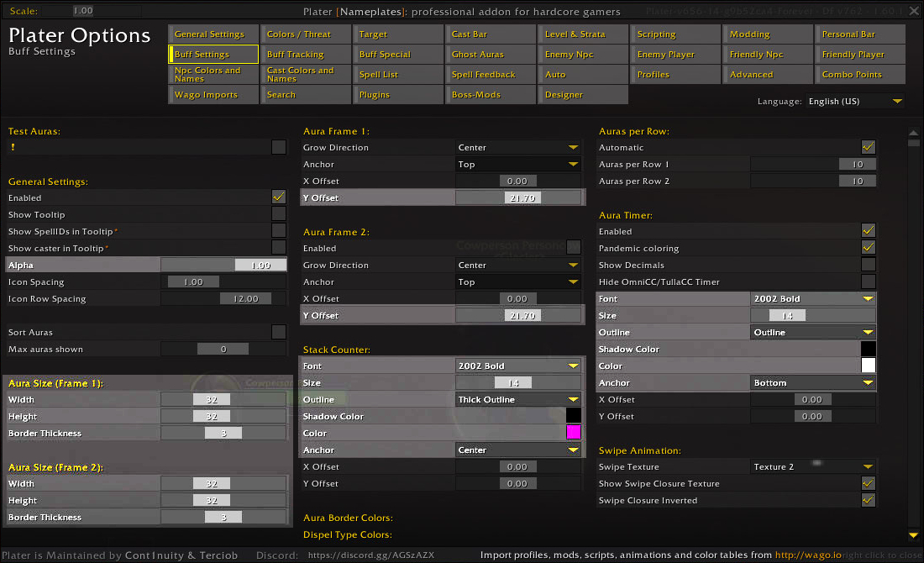Click Stack Counter Shadow Color swatch
This screenshot has width=924, height=563.
(574, 416)
